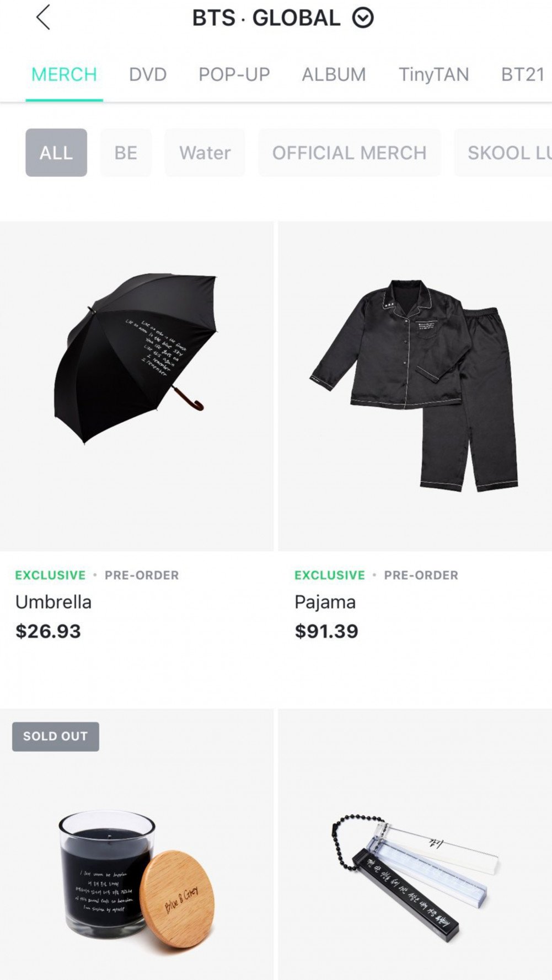View the acrylic keyring product image
This screenshot has height=980, width=552.
tap(415, 871)
